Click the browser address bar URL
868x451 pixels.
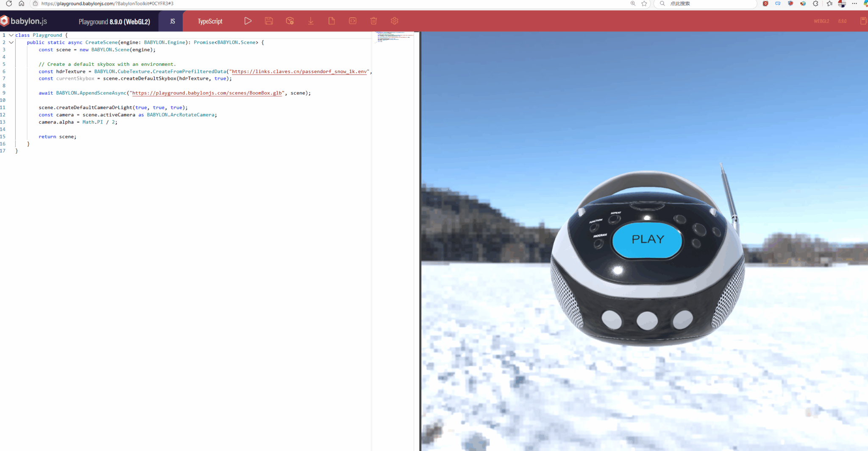[108, 3]
